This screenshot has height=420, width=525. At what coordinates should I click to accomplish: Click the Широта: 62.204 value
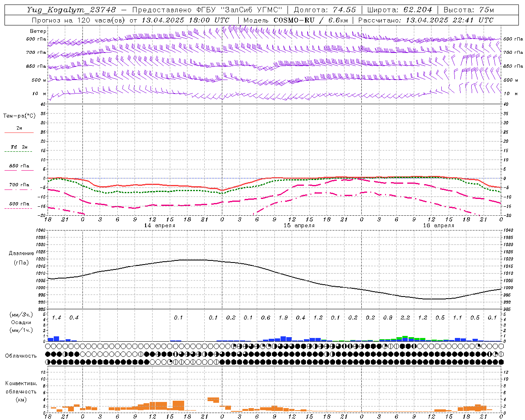pos(400,9)
